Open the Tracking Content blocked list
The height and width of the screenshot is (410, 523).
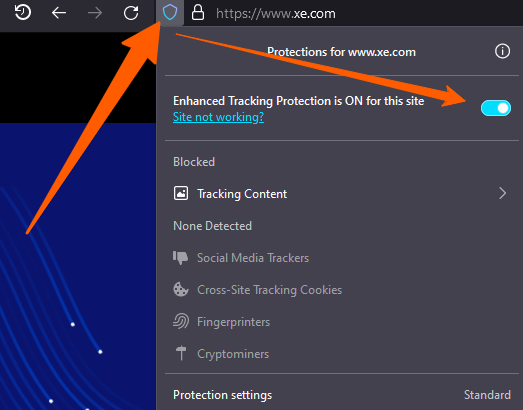(342, 193)
